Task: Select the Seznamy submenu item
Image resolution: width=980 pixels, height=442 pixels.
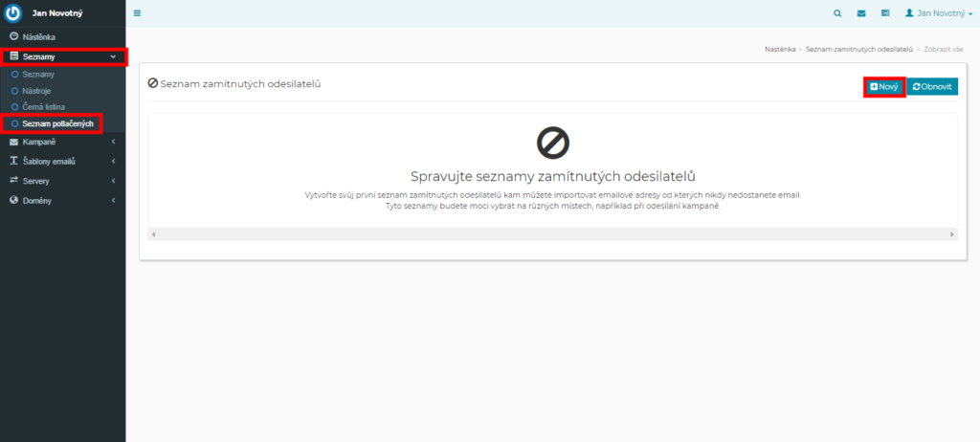Action: click(x=38, y=74)
